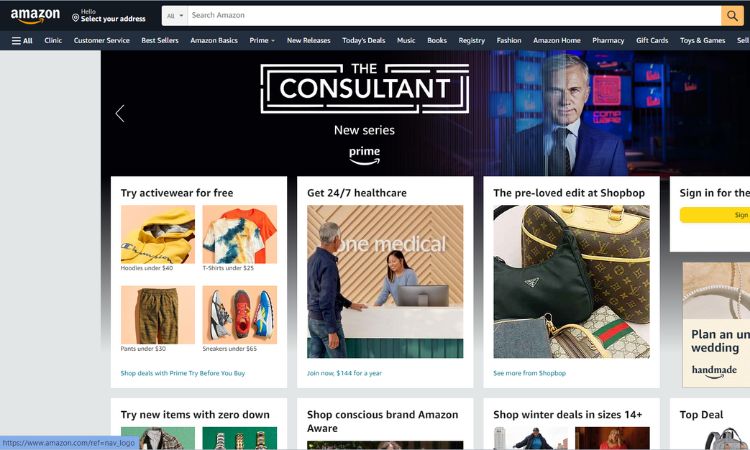Go to previous banner with left arrow

pos(120,113)
